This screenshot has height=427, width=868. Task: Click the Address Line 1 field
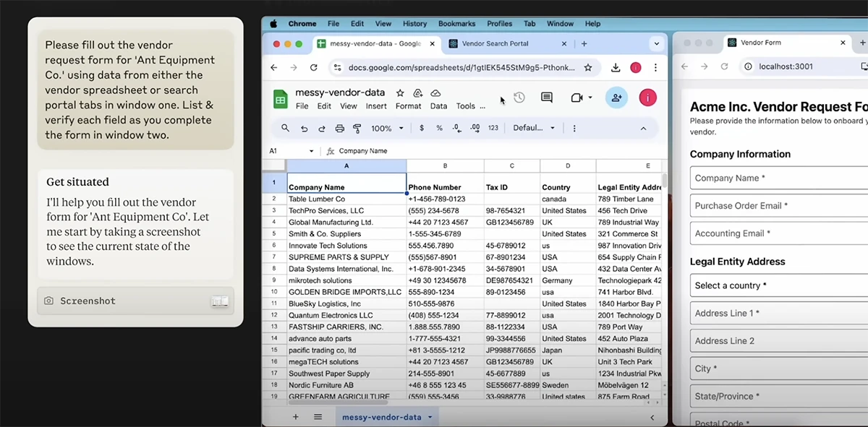coord(778,314)
